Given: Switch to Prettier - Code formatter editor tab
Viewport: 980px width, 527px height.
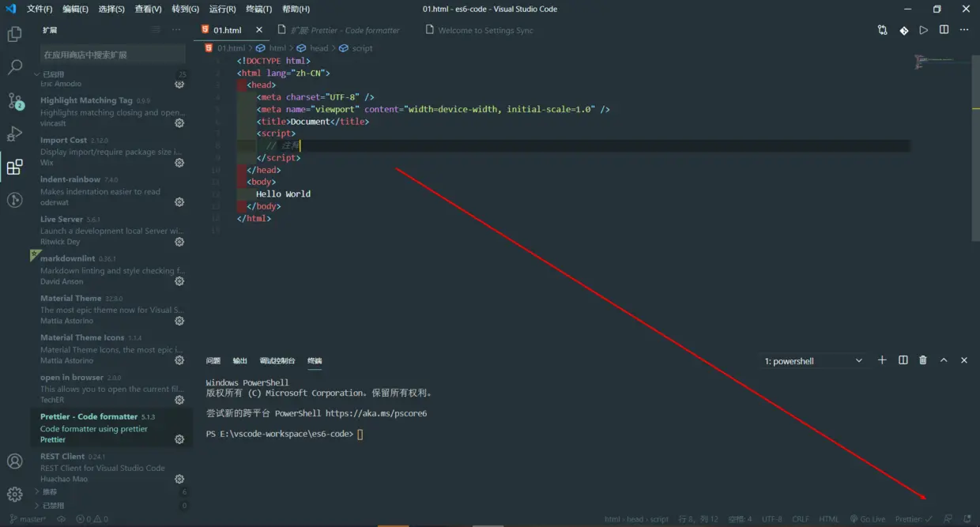Looking at the screenshot, I should click(x=345, y=30).
